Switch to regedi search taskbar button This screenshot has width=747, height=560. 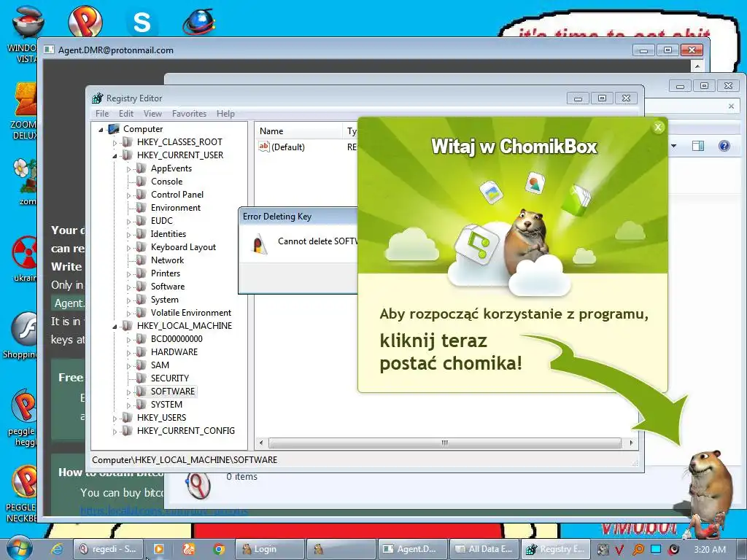point(108,549)
